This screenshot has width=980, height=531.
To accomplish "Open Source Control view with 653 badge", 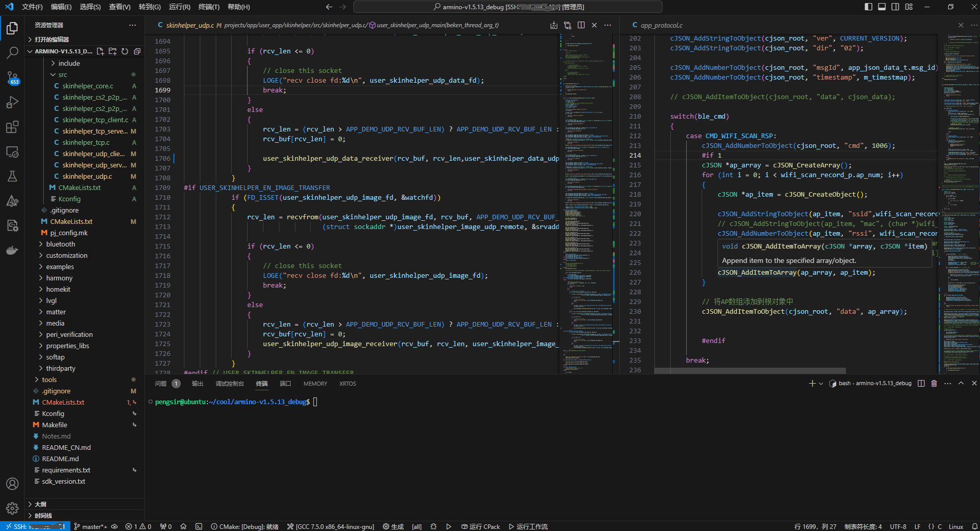I will point(12,78).
